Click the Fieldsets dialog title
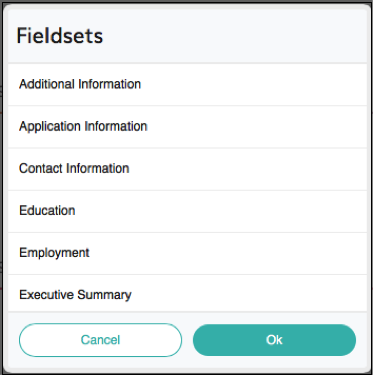The image size is (373, 375). [x=60, y=36]
